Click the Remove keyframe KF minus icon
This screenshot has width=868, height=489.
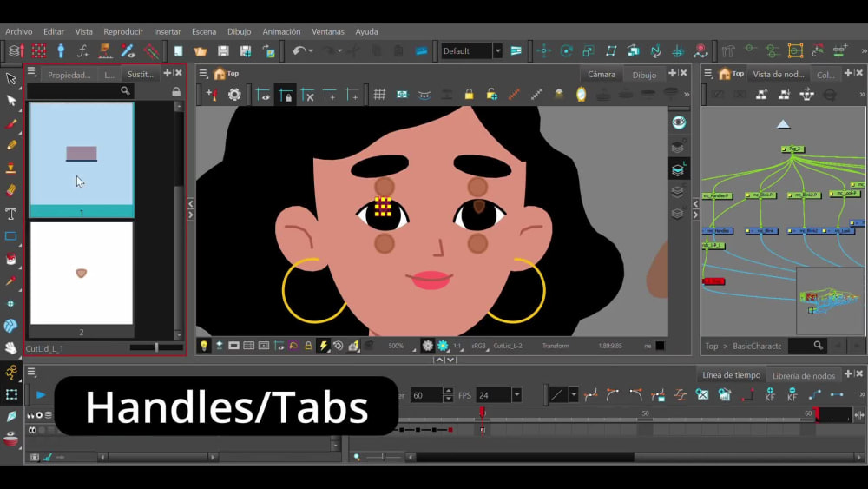792,394
